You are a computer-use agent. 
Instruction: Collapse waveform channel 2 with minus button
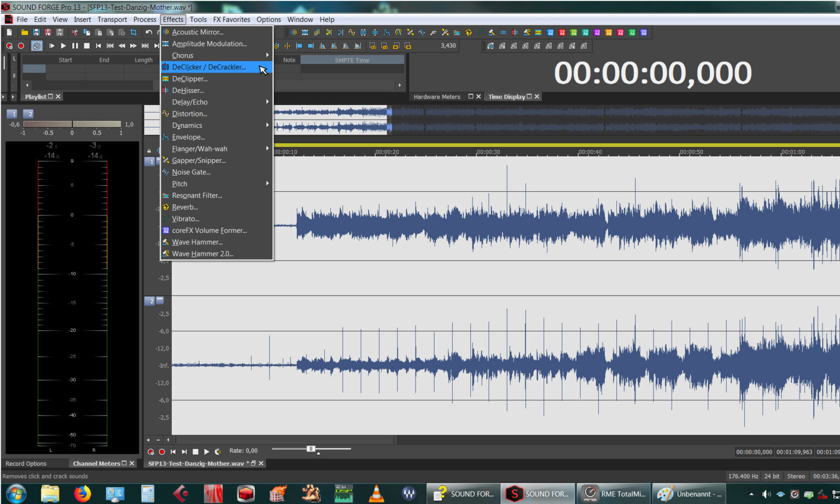tap(160, 301)
